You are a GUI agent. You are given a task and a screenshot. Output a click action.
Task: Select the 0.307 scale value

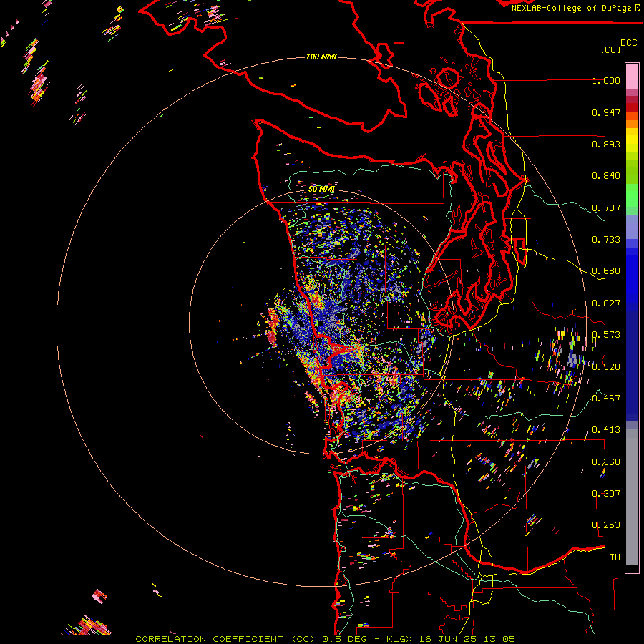tap(606, 493)
